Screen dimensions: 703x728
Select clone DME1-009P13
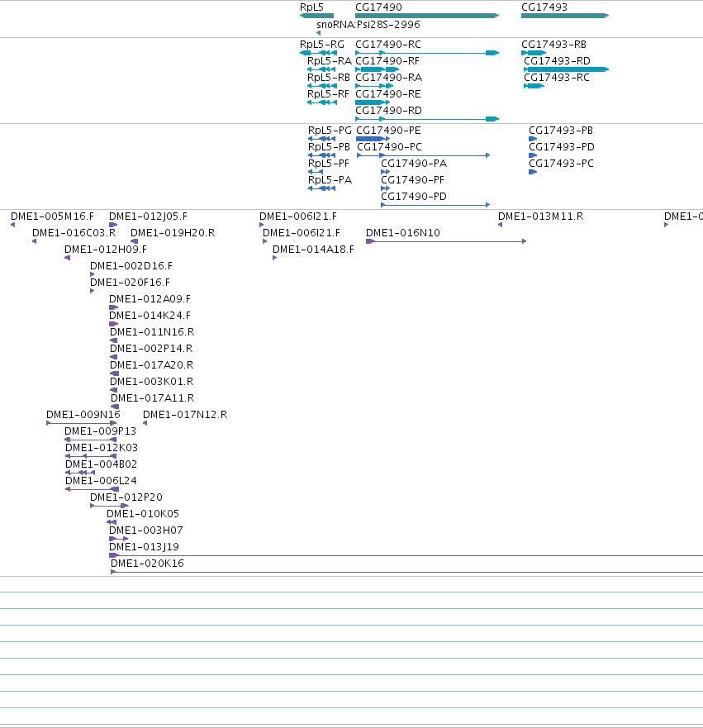pos(91,440)
